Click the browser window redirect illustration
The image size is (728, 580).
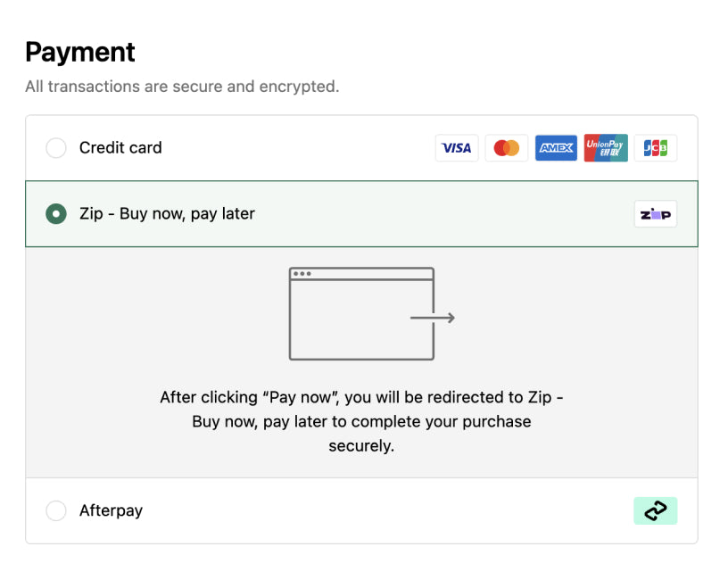361,314
